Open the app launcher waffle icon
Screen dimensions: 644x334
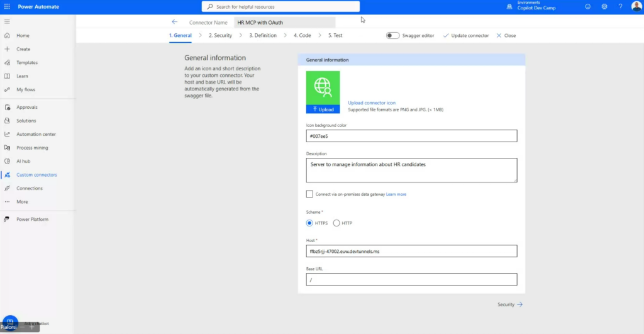pyautogui.click(x=7, y=6)
